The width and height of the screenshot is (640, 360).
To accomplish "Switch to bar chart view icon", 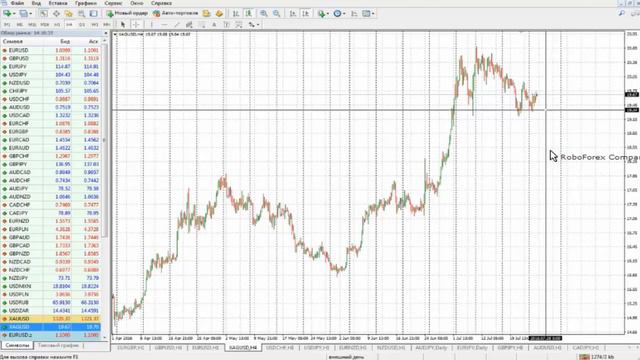I will 236,13.
